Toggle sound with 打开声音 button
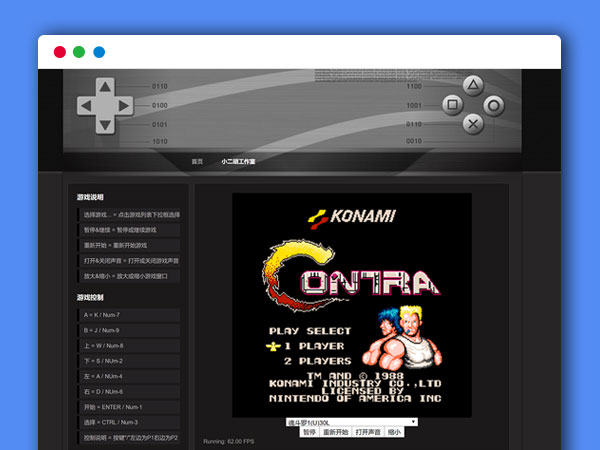600x450 pixels. point(368,432)
